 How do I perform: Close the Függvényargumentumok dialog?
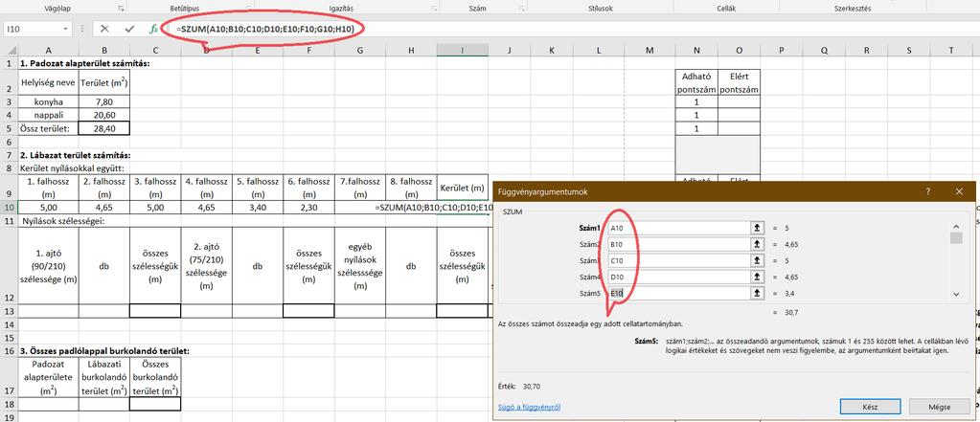959,192
